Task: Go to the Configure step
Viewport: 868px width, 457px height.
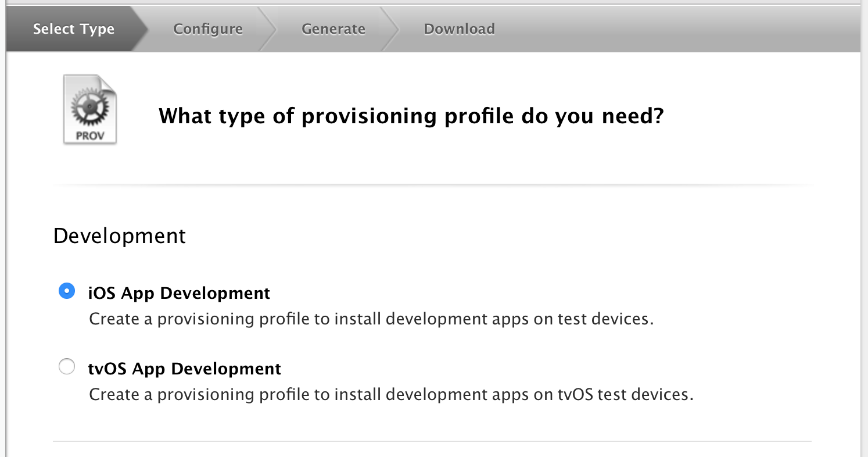Action: pyautogui.click(x=208, y=29)
